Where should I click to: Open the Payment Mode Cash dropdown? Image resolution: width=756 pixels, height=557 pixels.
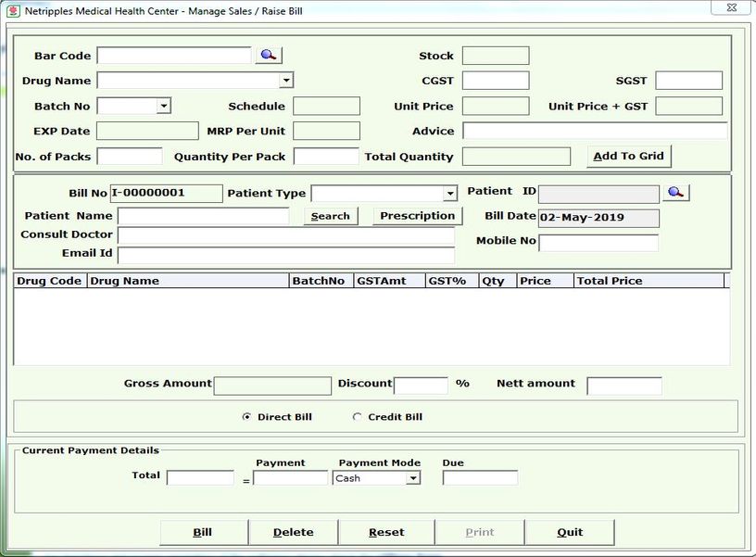coord(412,478)
